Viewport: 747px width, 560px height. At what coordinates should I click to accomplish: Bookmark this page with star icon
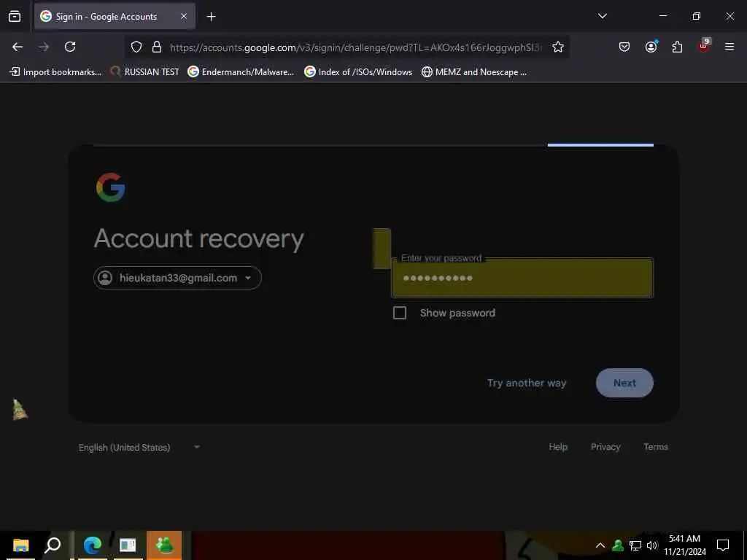(x=558, y=47)
